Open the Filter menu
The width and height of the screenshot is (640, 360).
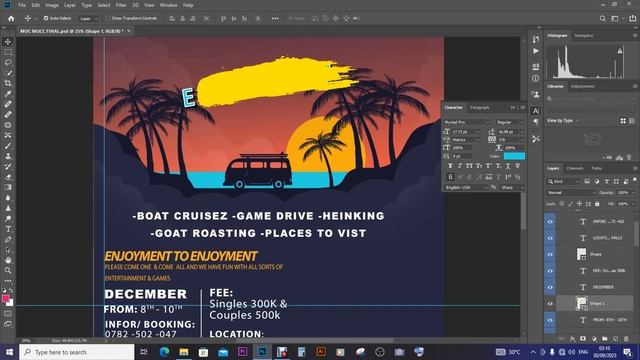click(x=121, y=5)
